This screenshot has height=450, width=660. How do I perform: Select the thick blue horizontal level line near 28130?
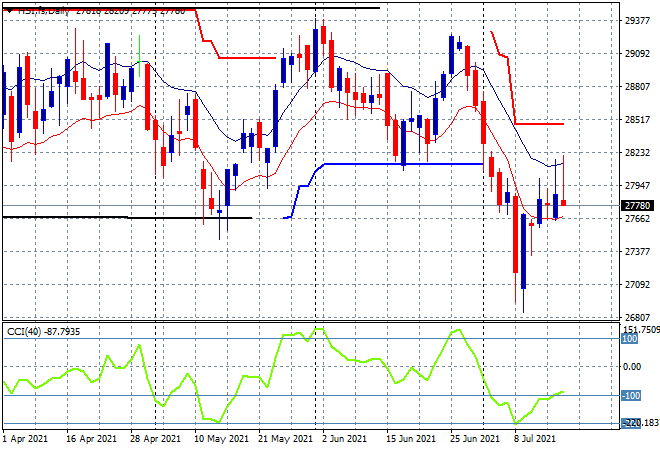404,164
